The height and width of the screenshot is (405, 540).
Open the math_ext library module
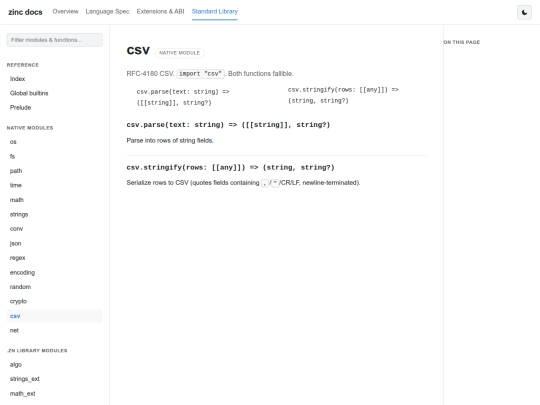[55, 394]
